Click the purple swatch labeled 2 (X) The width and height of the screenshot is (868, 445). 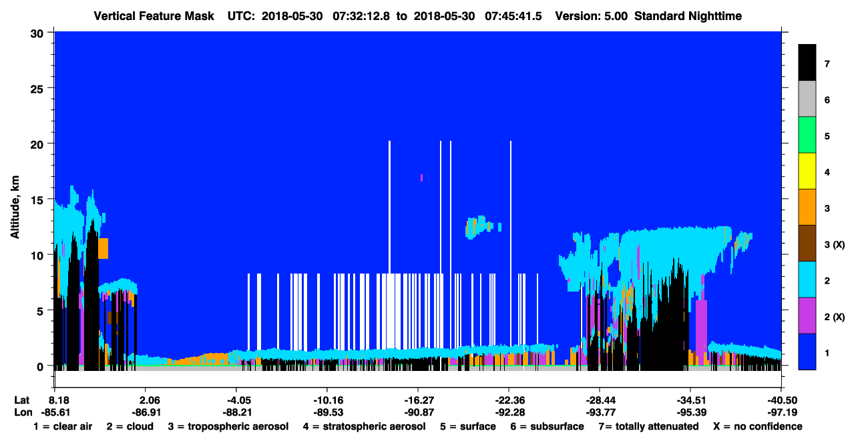tap(807, 316)
